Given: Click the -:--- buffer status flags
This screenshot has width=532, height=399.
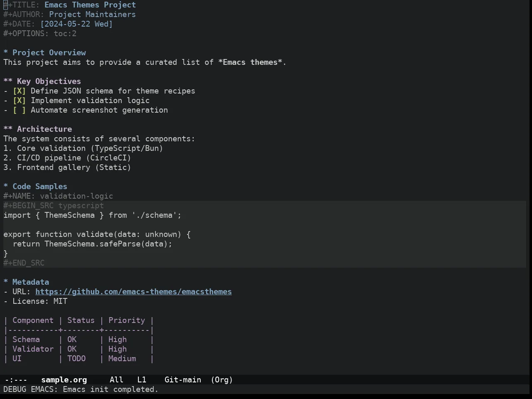Looking at the screenshot, I should (16, 380).
